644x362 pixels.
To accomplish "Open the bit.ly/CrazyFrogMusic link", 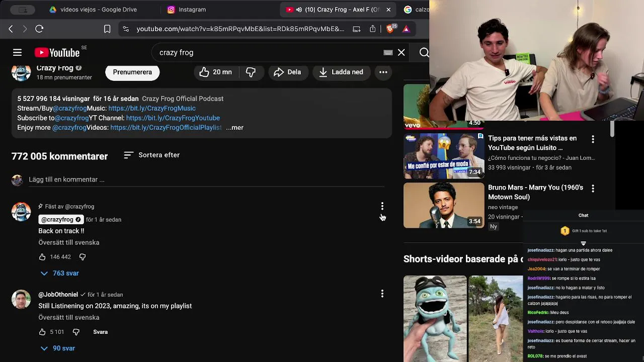I will click(x=152, y=108).
